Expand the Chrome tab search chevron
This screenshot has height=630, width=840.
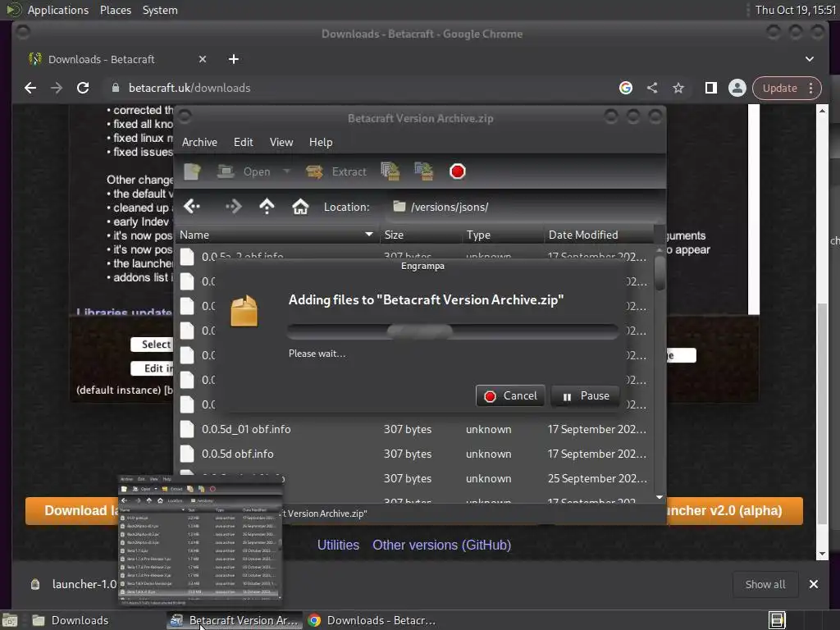tap(810, 59)
